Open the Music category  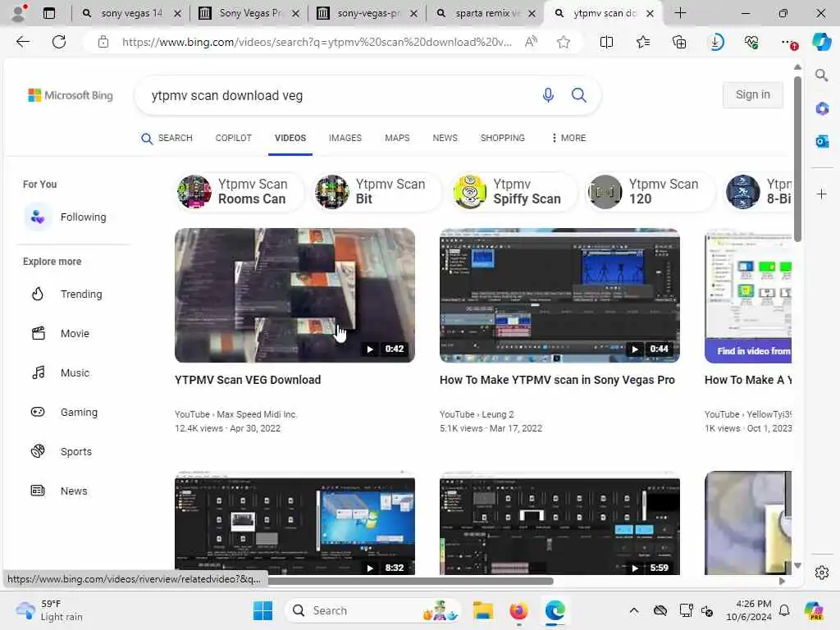coord(60,373)
